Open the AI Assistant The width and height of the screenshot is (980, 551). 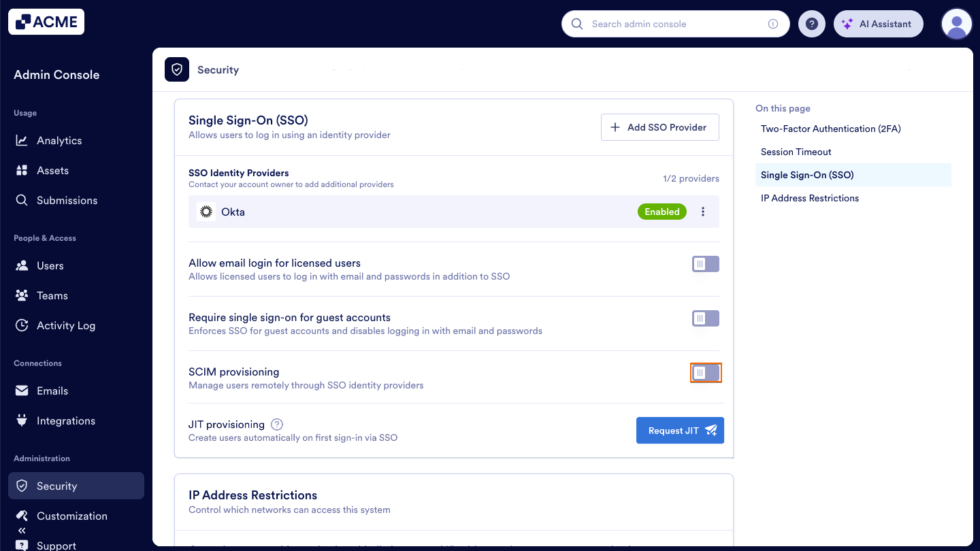click(x=878, y=23)
